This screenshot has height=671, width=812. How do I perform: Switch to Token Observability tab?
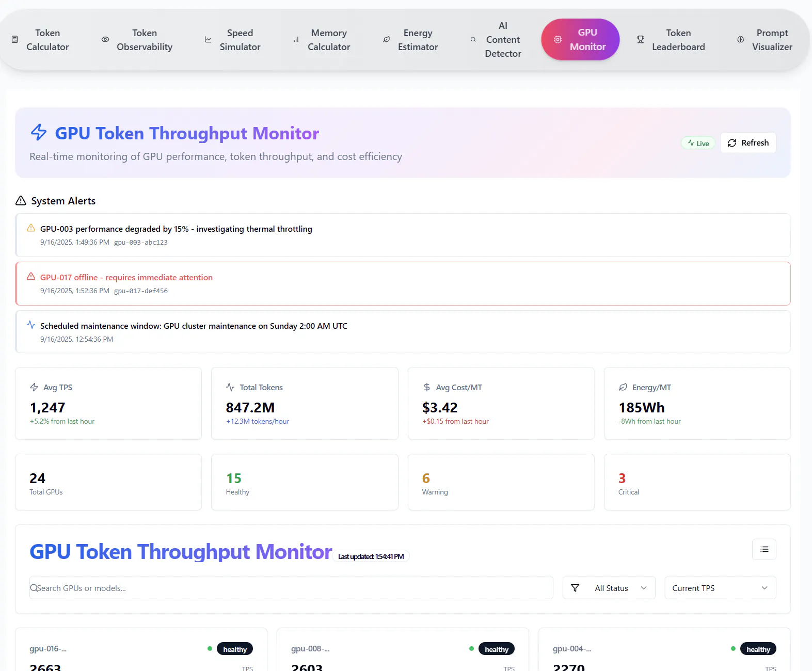coord(137,40)
